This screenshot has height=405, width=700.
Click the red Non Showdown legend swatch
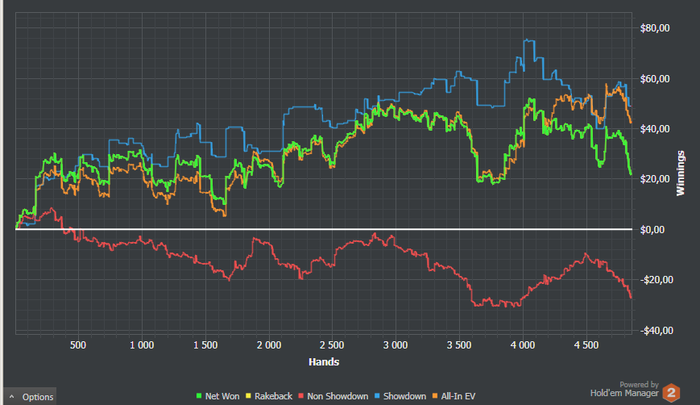point(301,396)
